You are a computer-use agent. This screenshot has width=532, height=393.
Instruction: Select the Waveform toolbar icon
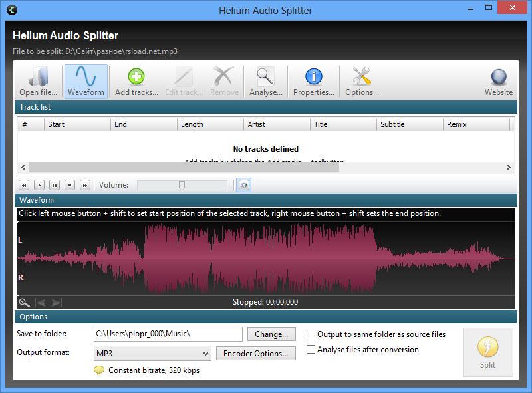click(86, 80)
